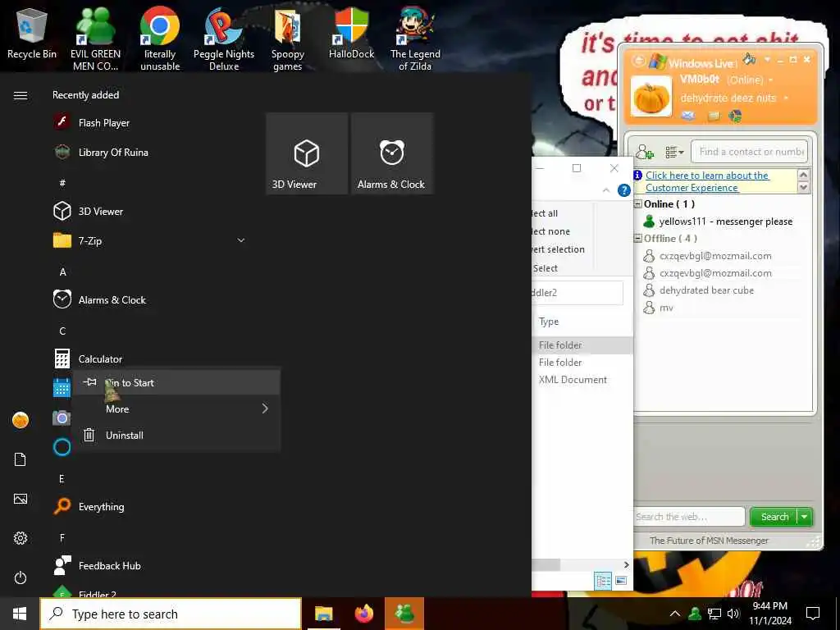This screenshot has height=630, width=840.
Task: Open Customer Experience learn link
Action: [x=706, y=181]
